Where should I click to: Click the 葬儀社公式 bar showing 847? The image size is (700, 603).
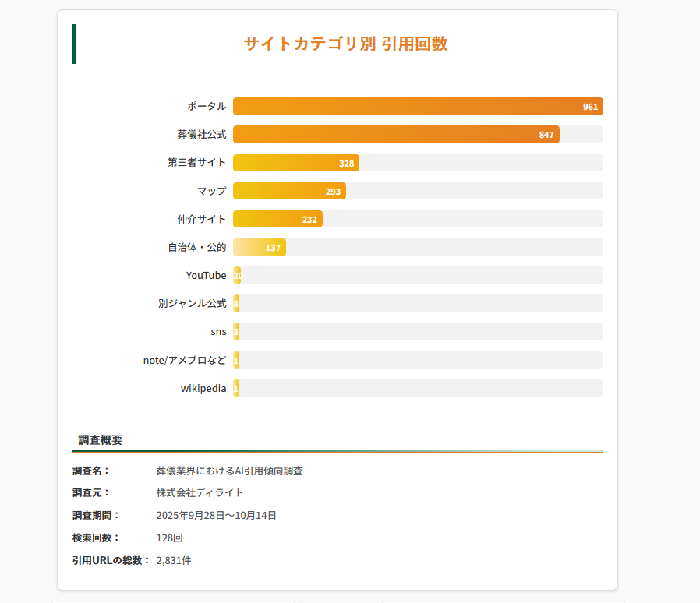pos(396,135)
